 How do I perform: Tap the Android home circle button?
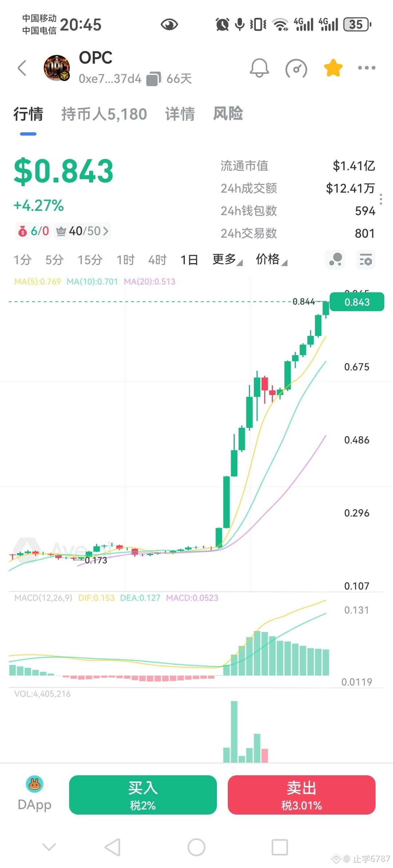pos(196,847)
